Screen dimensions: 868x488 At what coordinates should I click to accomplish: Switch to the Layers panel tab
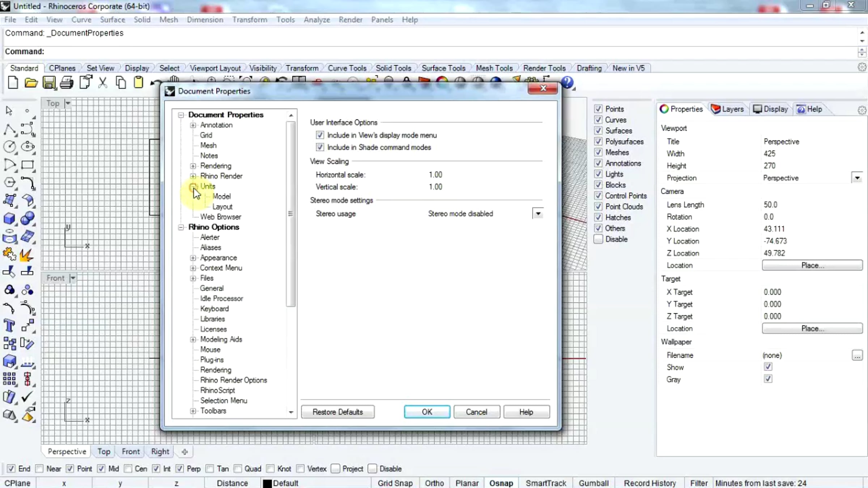(727, 109)
